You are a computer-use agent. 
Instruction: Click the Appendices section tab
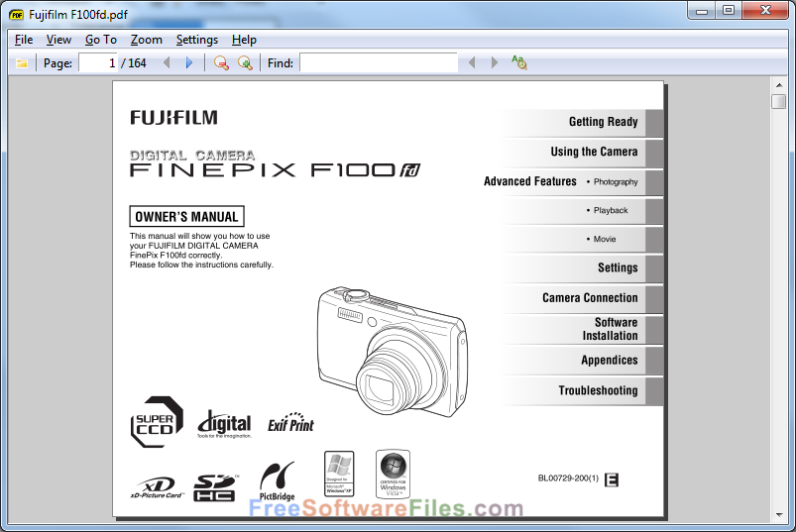[581, 361]
